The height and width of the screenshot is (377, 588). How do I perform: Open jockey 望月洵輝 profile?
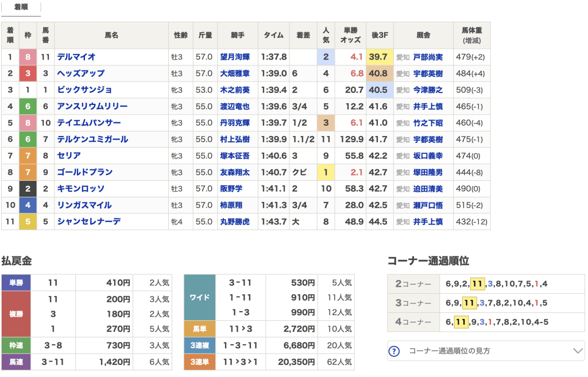pyautogui.click(x=235, y=57)
